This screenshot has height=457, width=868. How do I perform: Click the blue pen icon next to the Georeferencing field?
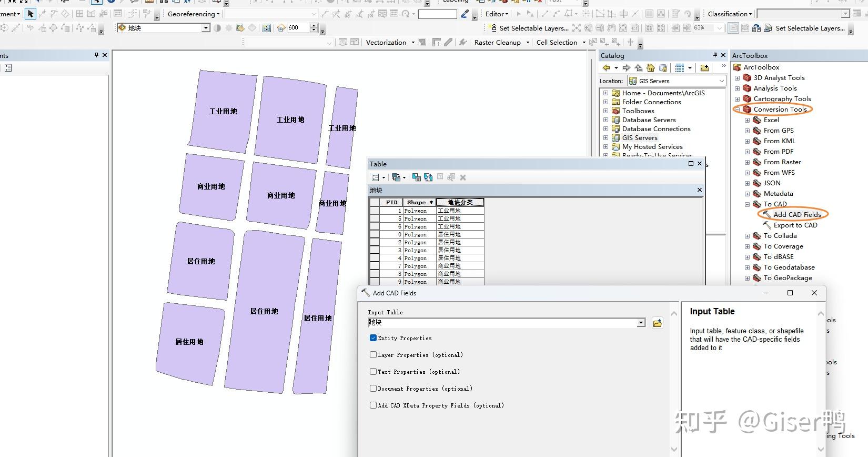tap(465, 14)
